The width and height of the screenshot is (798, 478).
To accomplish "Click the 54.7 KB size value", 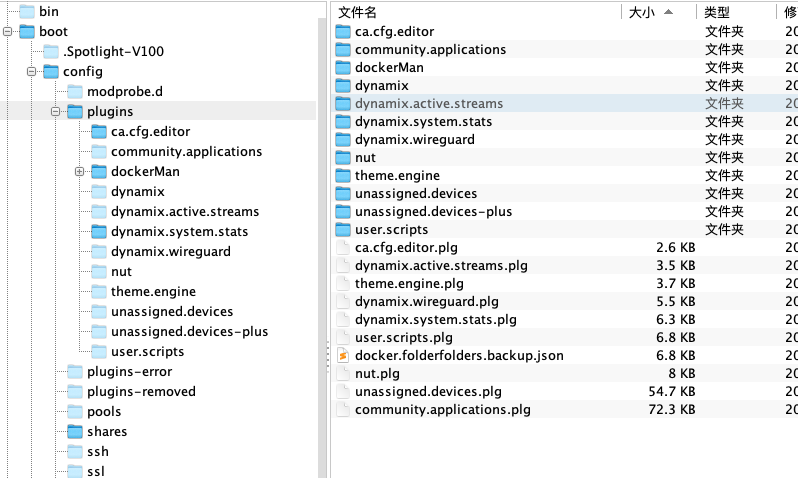I will pyautogui.click(x=671, y=391).
